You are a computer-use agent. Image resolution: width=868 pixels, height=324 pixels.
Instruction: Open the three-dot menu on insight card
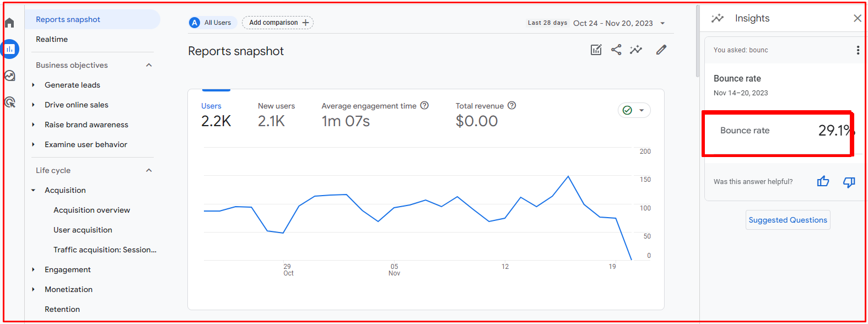point(858,50)
